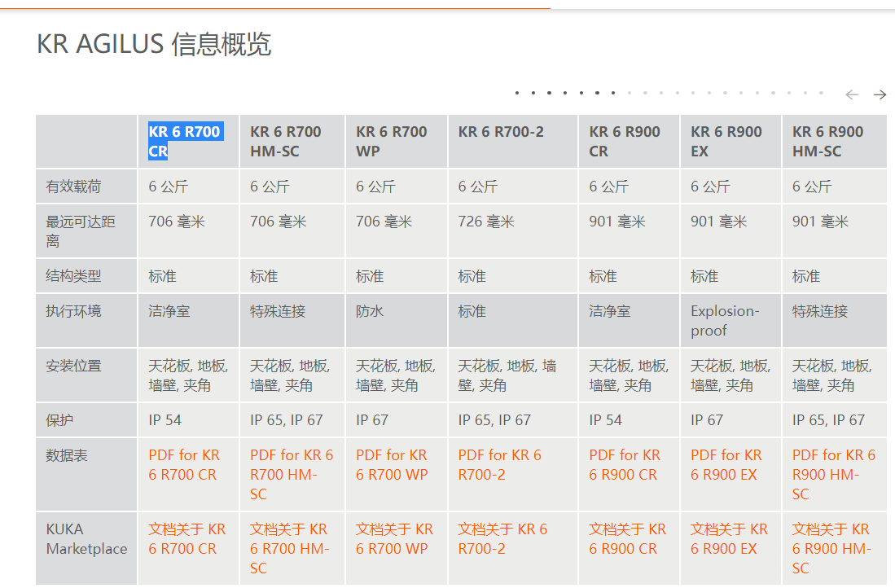Click the 安装位置 row label
The width and height of the screenshot is (895, 588).
click(73, 366)
